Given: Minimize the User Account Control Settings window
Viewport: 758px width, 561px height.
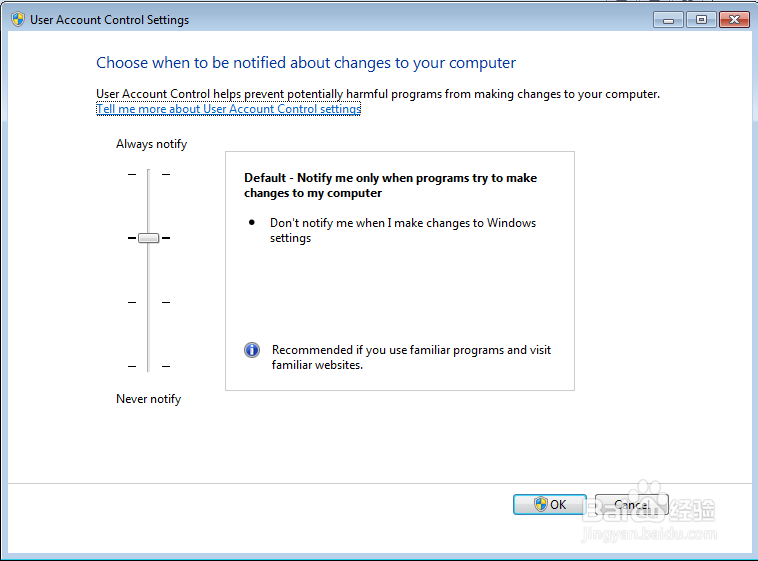Looking at the screenshot, I should pyautogui.click(x=668, y=20).
